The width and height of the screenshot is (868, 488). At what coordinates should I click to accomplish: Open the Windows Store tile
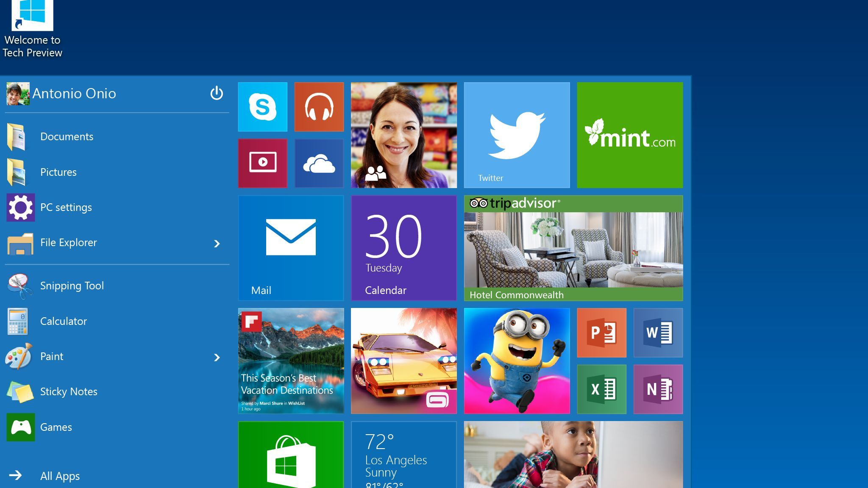tap(291, 455)
